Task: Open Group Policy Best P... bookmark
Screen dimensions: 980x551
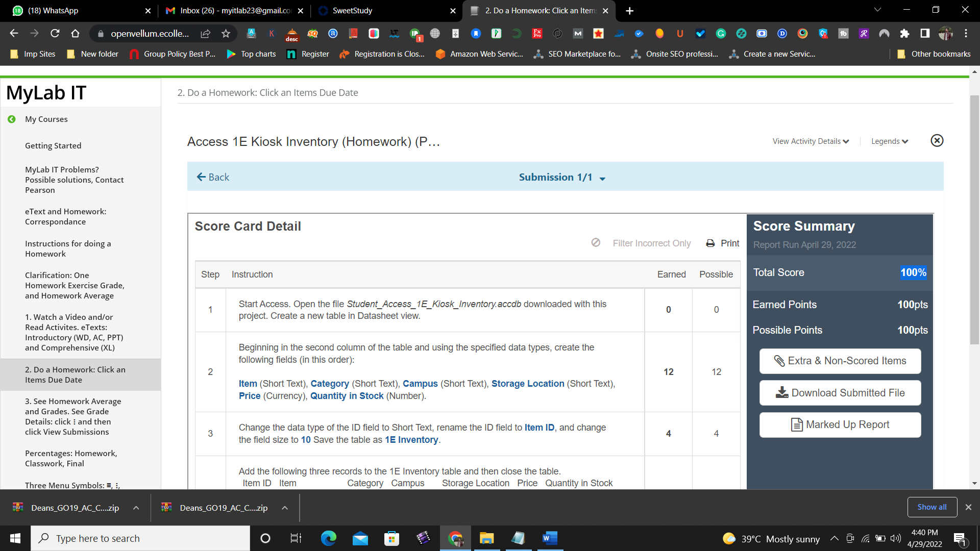Action: pyautogui.click(x=173, y=54)
